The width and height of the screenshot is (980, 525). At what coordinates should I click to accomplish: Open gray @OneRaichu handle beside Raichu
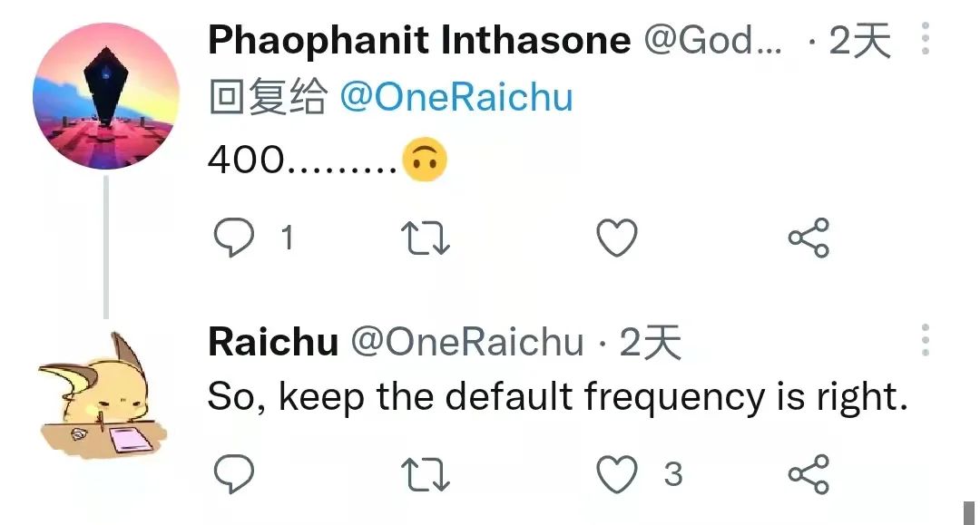(x=467, y=342)
